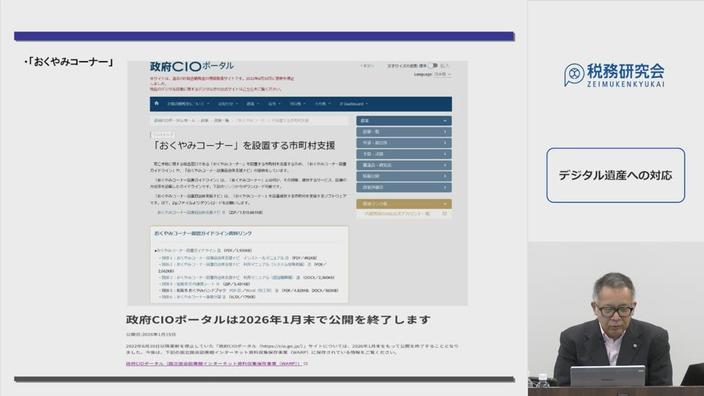Click the first PDF guideline link in the gray box
The height and width of the screenshot is (396, 704).
coord(189,251)
